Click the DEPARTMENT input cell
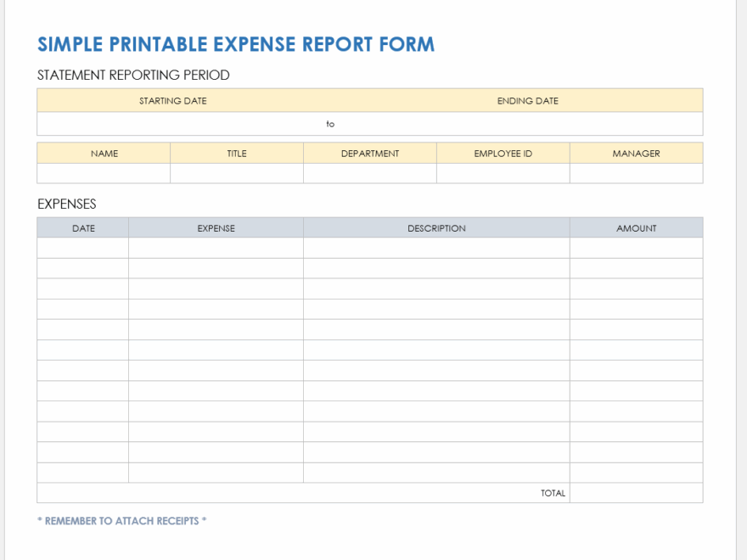 pos(369,173)
